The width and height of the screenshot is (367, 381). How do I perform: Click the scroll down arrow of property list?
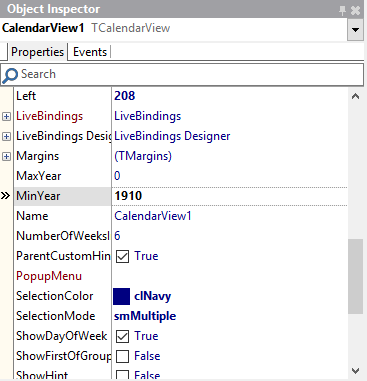tap(355, 371)
